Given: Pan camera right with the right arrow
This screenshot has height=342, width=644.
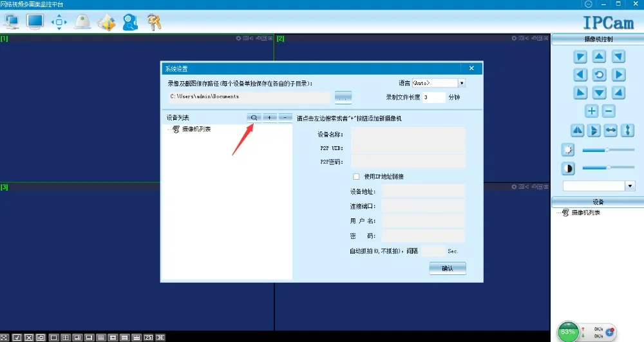Looking at the screenshot, I should click(x=618, y=75).
